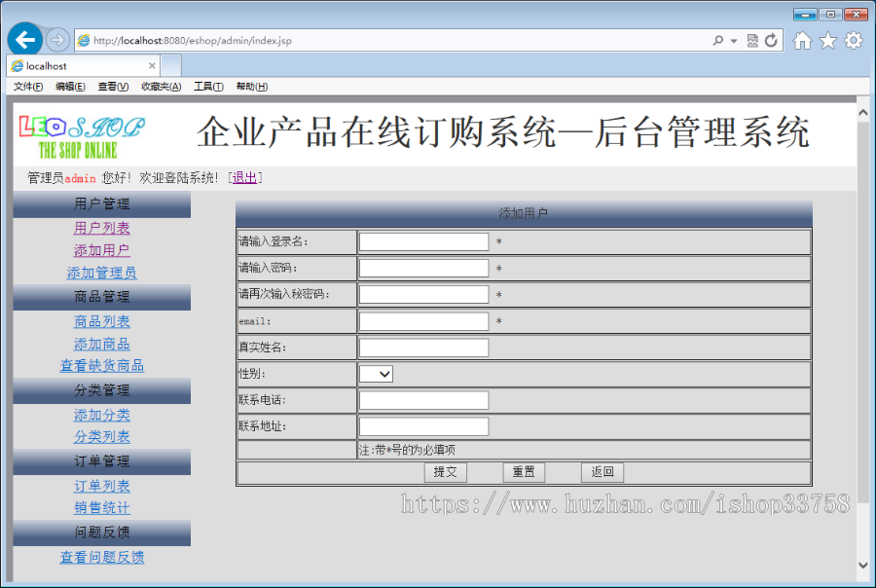Click the forward navigation arrow
876x588 pixels.
(x=55, y=39)
